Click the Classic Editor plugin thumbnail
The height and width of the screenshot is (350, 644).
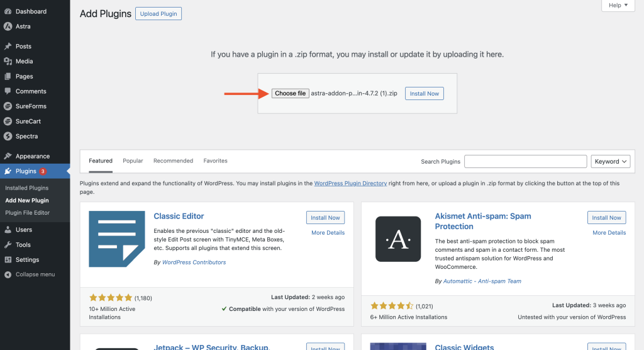pos(117,239)
